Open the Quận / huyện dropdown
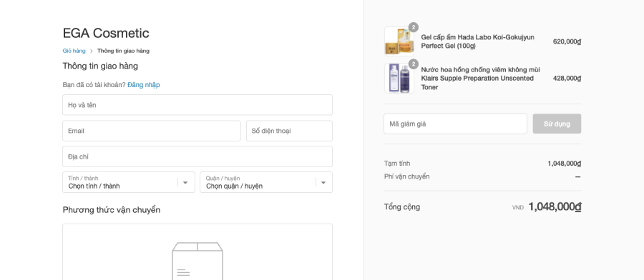This screenshot has height=280, width=644. click(x=266, y=182)
